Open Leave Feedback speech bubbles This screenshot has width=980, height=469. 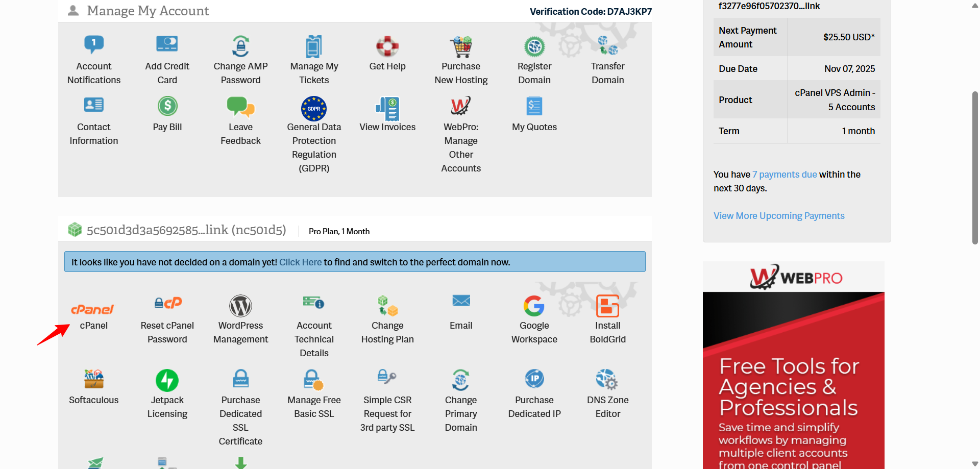(x=240, y=107)
